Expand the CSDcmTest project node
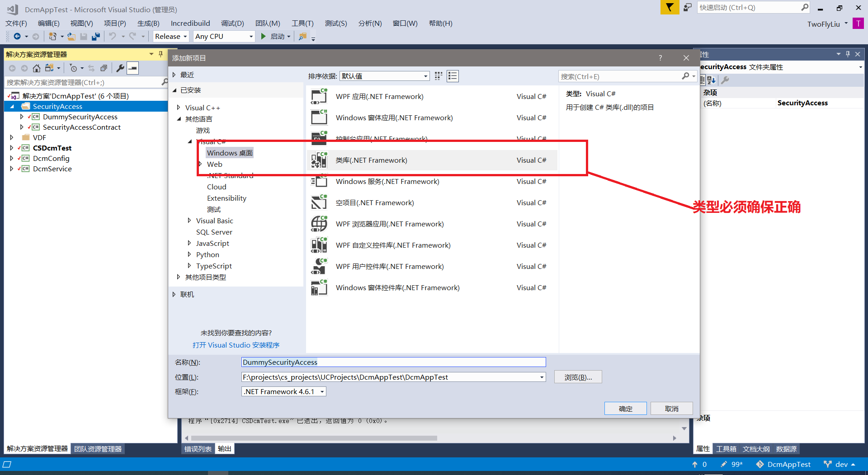 pos(12,148)
